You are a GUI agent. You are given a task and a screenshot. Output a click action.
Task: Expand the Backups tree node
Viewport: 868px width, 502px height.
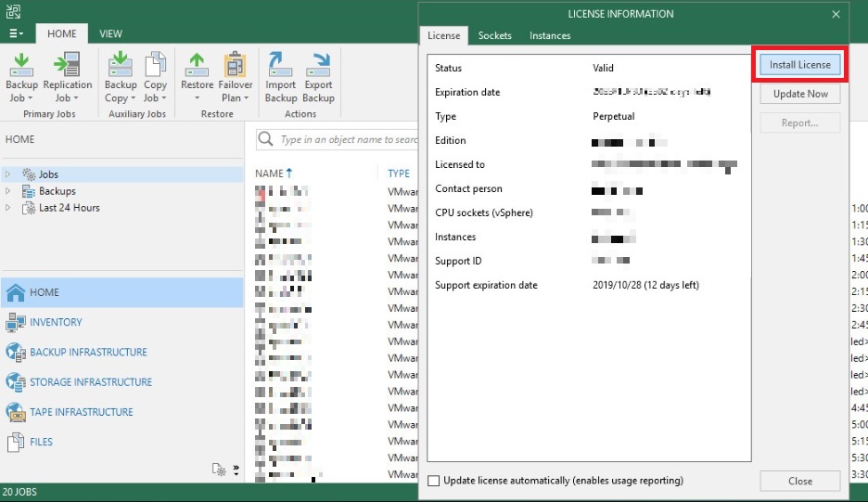tap(7, 191)
